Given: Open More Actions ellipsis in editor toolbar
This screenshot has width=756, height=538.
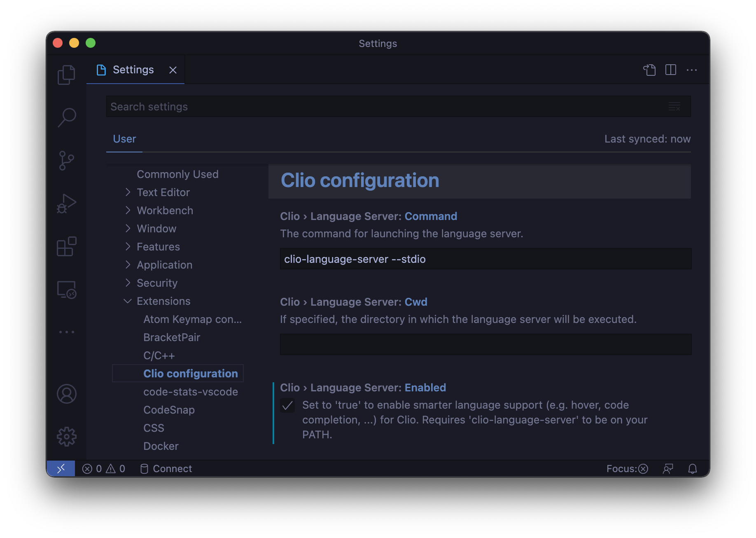Looking at the screenshot, I should coord(692,70).
